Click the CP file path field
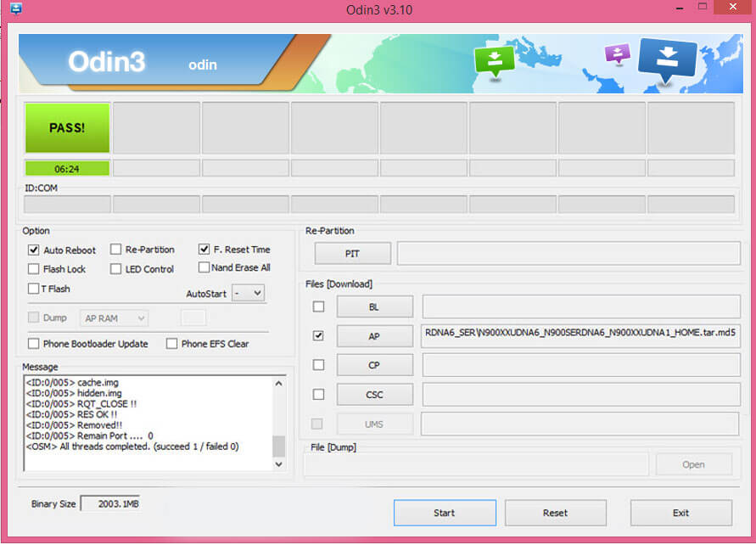756x545 pixels. pyautogui.click(x=581, y=365)
